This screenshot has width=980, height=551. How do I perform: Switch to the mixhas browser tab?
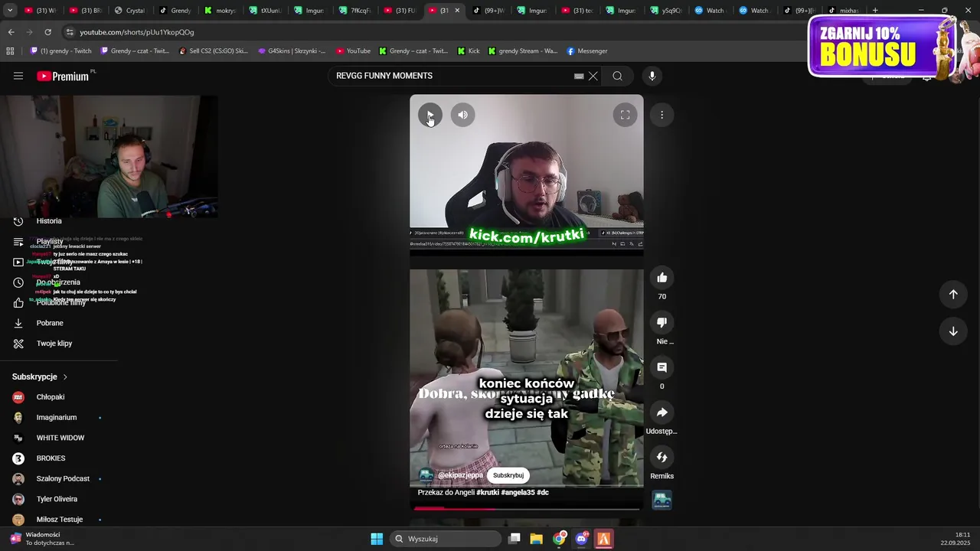pyautogui.click(x=842, y=11)
